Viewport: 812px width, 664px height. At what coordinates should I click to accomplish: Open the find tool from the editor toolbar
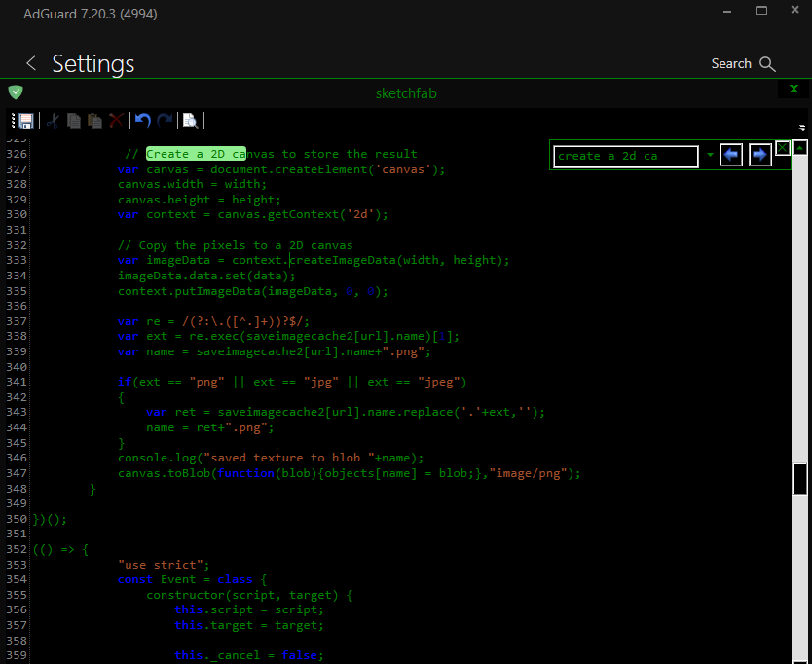click(191, 121)
